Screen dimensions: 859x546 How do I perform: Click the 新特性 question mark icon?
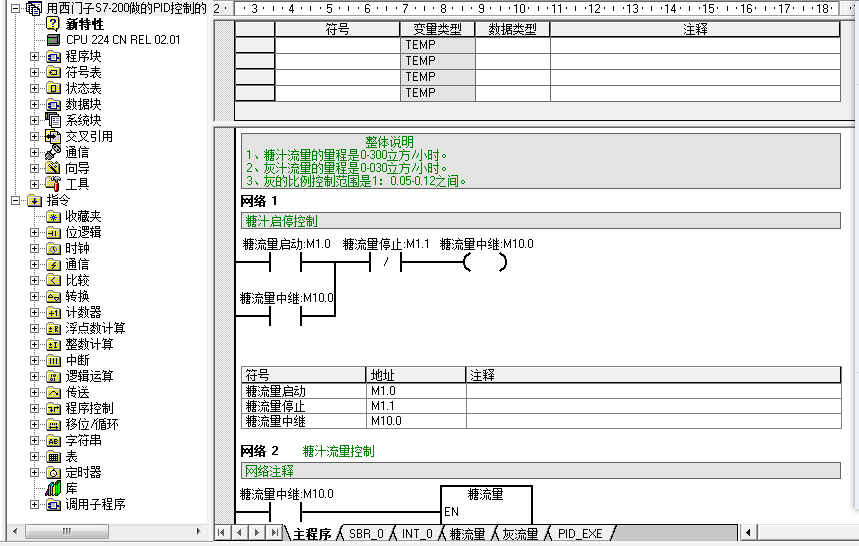click(x=54, y=24)
